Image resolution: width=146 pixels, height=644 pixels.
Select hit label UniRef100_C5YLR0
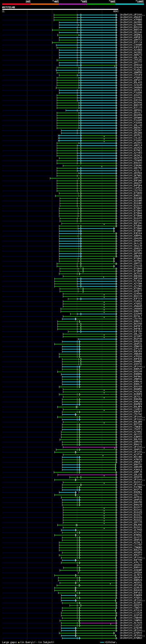point(131,60)
